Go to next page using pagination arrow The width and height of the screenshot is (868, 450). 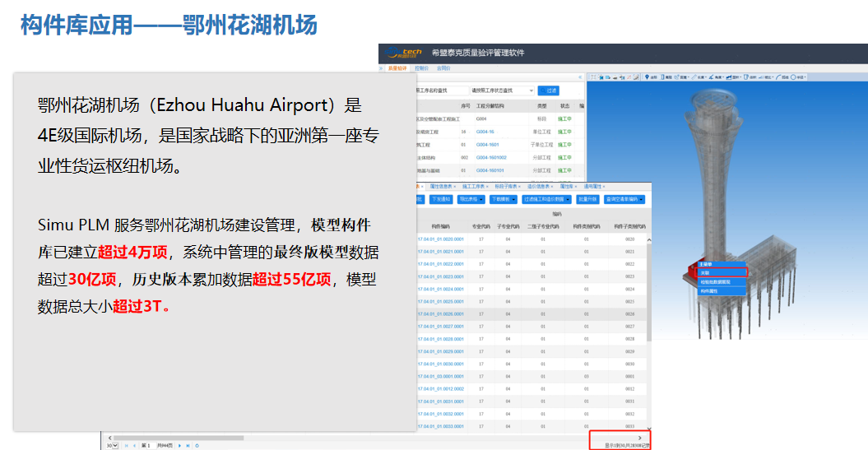(x=179, y=445)
